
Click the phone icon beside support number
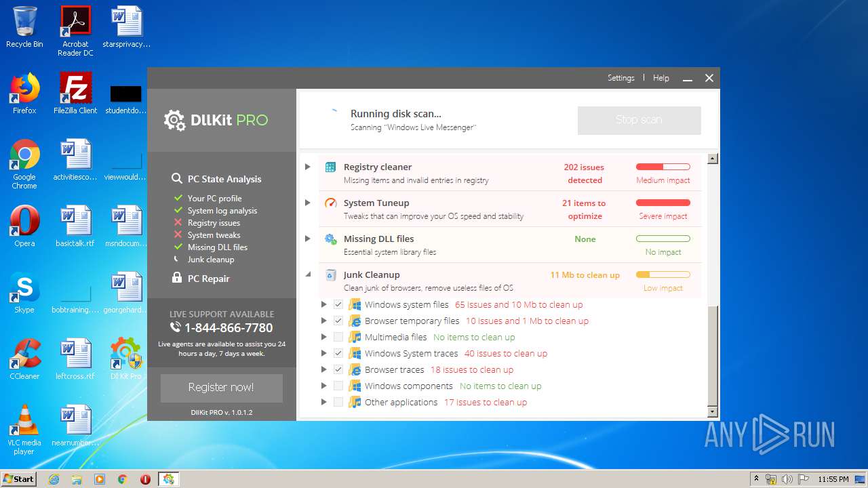[x=175, y=327]
